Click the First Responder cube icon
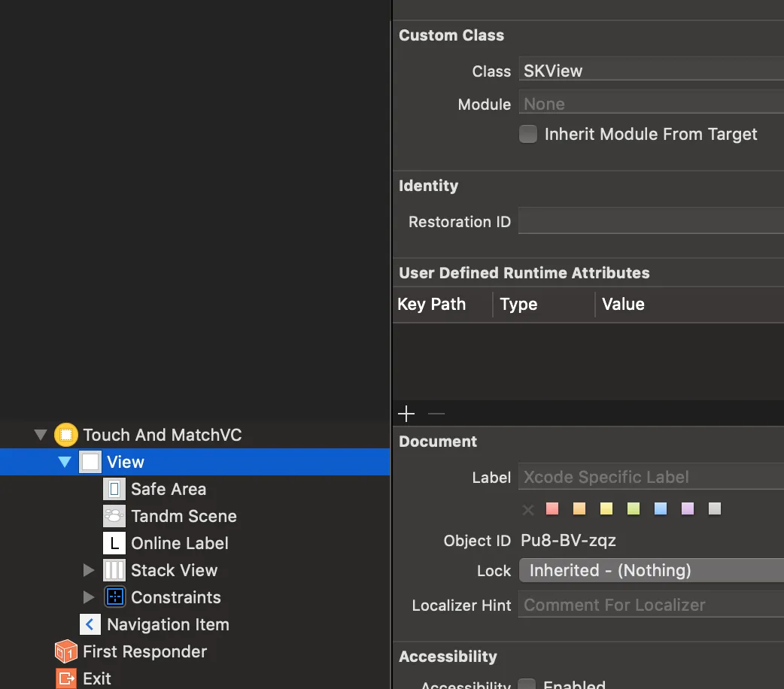Screen dimensions: 784x689 [x=66, y=651]
